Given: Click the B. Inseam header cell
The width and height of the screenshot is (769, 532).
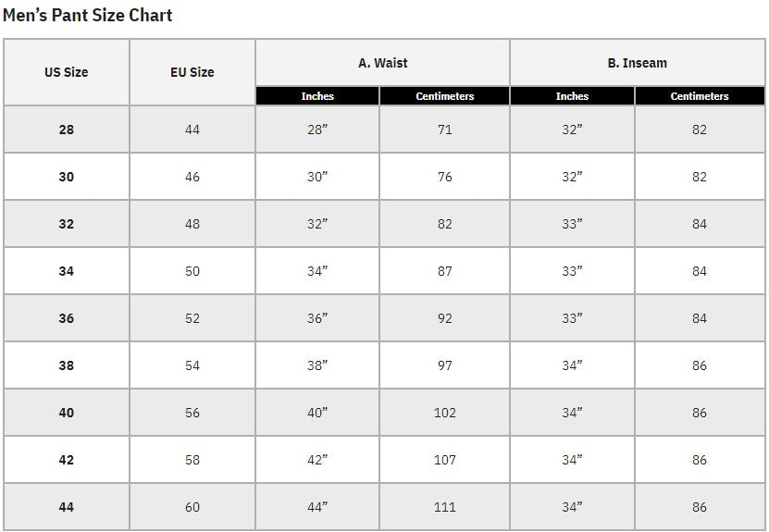Looking at the screenshot, I should click(x=637, y=63).
